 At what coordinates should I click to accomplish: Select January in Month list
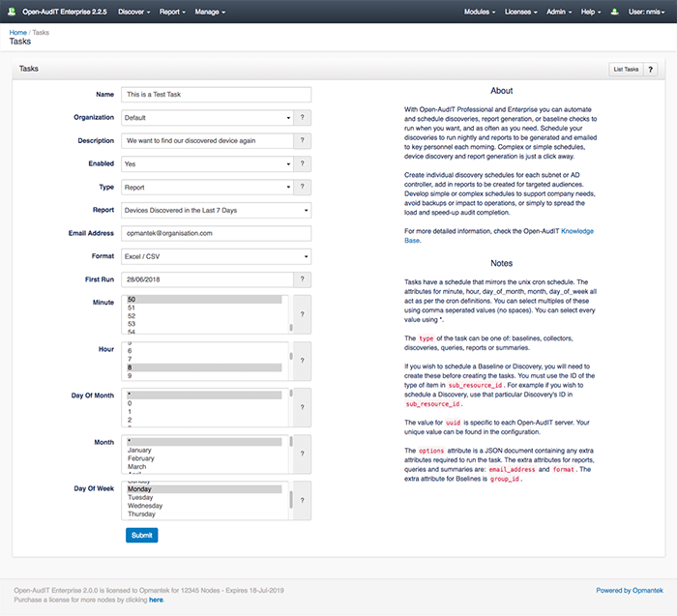click(x=204, y=450)
